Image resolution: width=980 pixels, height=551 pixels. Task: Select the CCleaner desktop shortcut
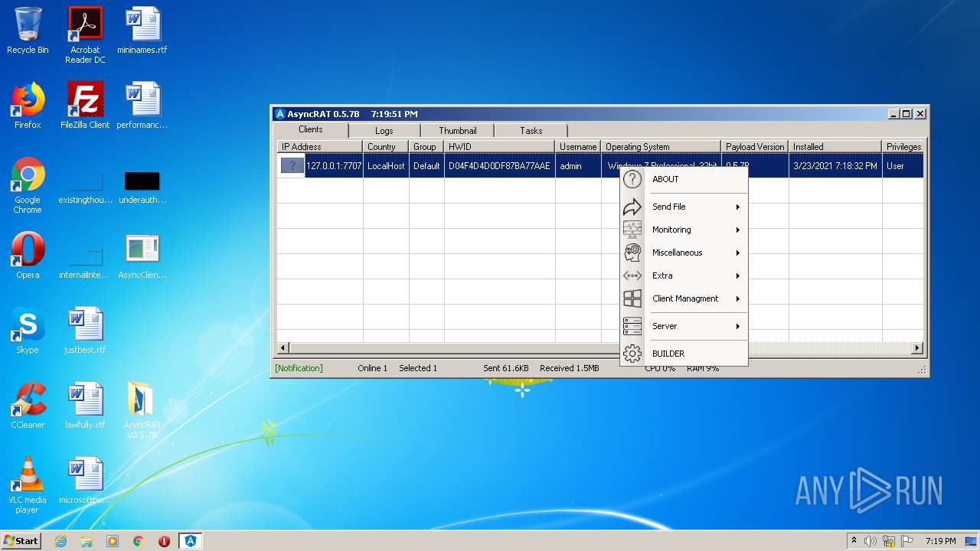[28, 406]
